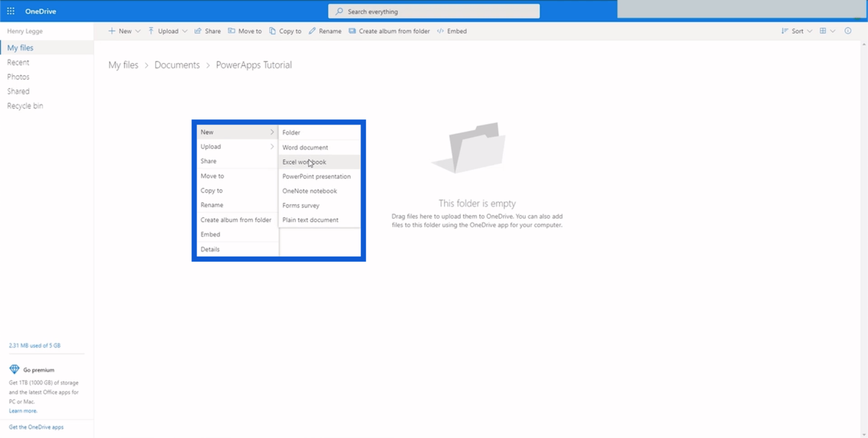Choose Embed from the context menu
This screenshot has width=868, height=438.
(x=237, y=234)
